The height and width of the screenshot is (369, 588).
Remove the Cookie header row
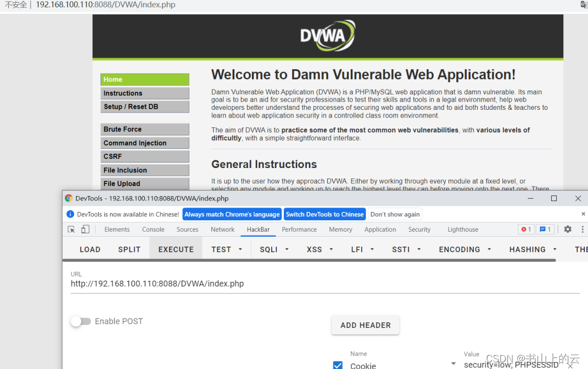[570, 366]
